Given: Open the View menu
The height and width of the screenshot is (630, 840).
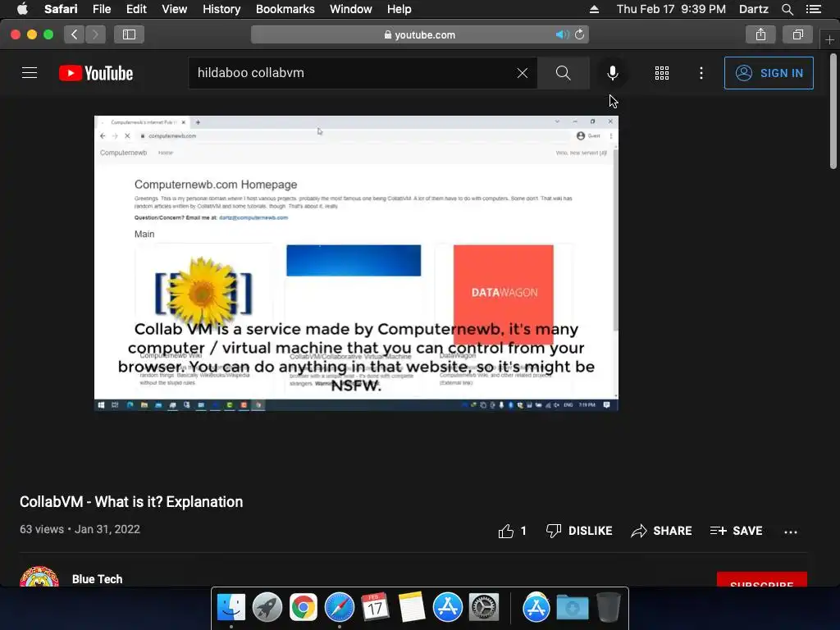Looking at the screenshot, I should (174, 9).
